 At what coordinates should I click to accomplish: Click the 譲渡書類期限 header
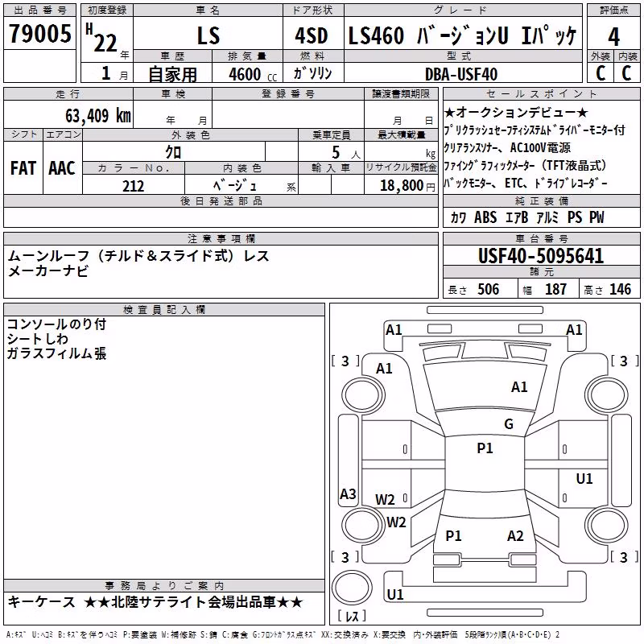(401, 93)
